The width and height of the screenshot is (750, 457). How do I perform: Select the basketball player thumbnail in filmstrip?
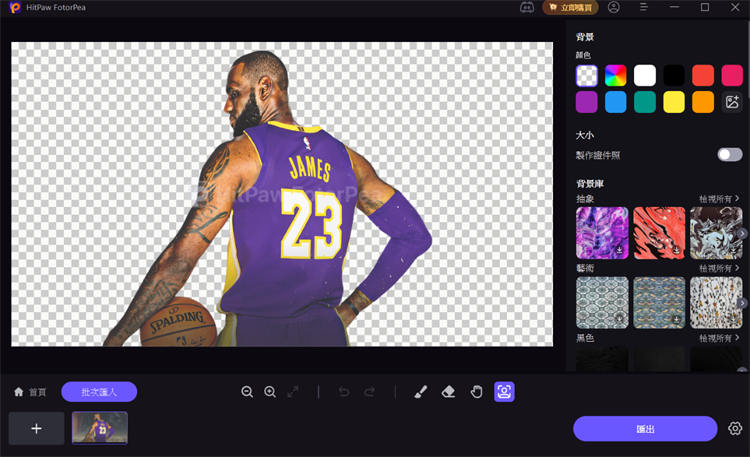click(99, 428)
